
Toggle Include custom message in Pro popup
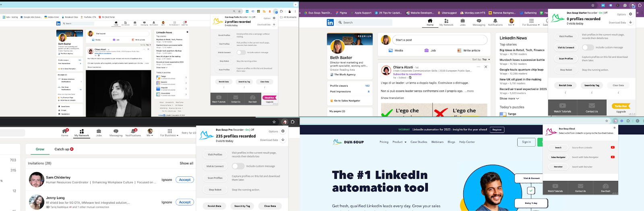pyautogui.click(x=238, y=166)
